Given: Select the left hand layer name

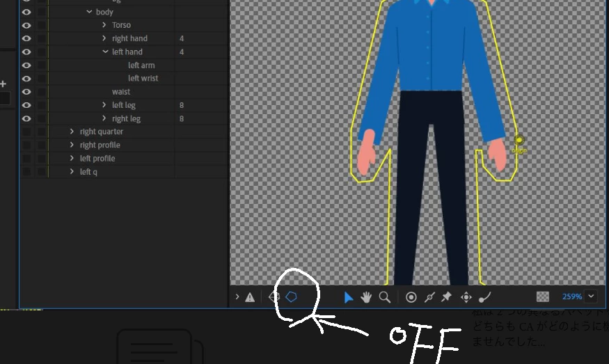Looking at the screenshot, I should tap(127, 52).
